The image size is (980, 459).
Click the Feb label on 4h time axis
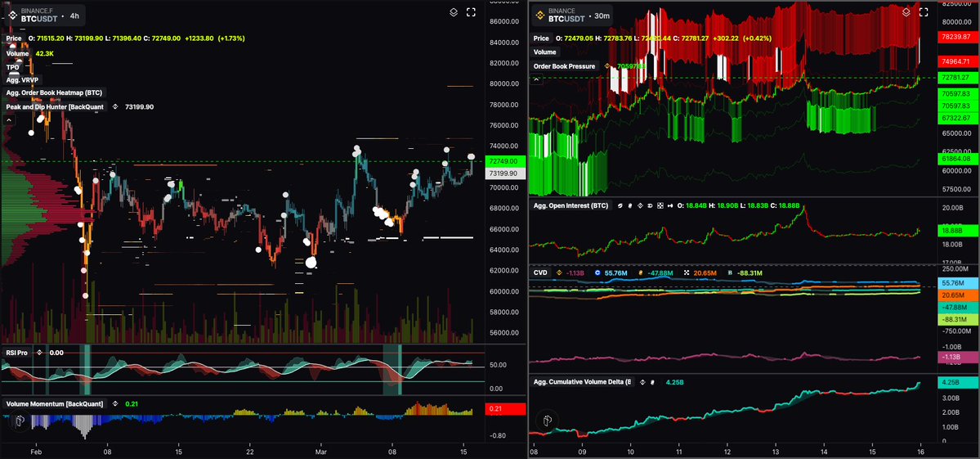click(x=36, y=451)
